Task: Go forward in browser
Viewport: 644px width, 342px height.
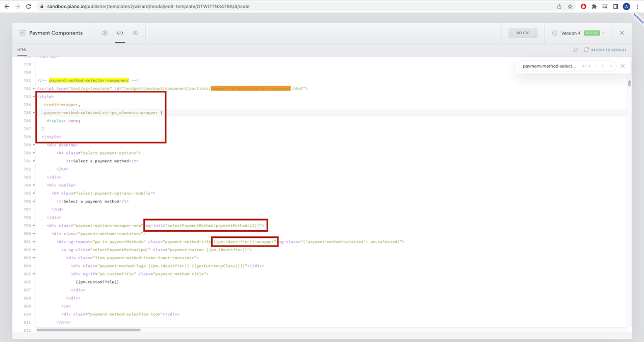Action: (18, 7)
